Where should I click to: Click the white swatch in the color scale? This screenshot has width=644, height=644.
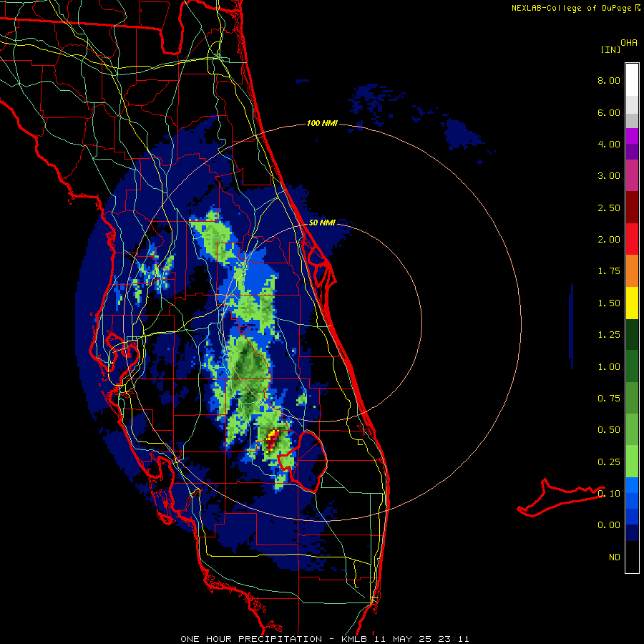click(x=632, y=80)
